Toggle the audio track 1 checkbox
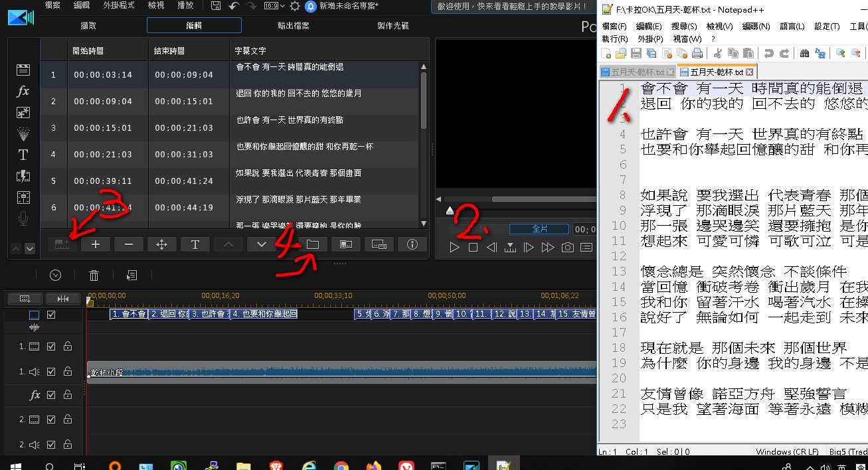Screen dimensions: 868x470 pos(52,372)
